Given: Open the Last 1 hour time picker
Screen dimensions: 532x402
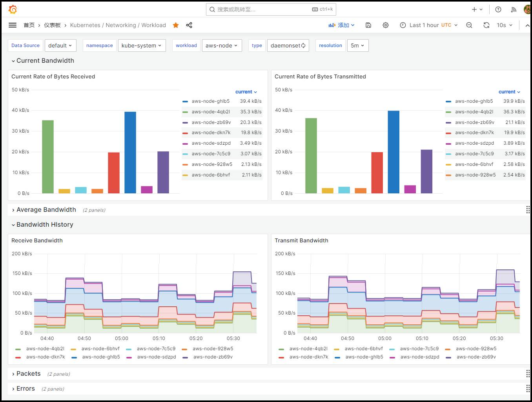Looking at the screenshot, I should [429, 25].
